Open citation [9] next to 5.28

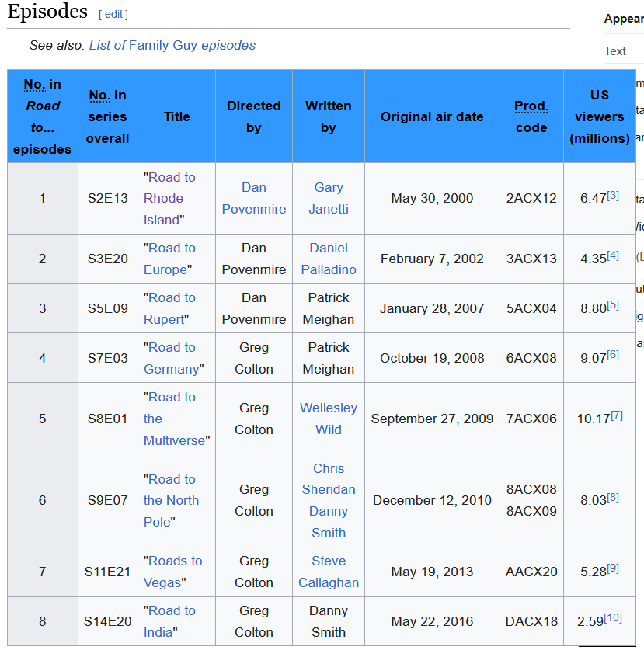(x=613, y=568)
